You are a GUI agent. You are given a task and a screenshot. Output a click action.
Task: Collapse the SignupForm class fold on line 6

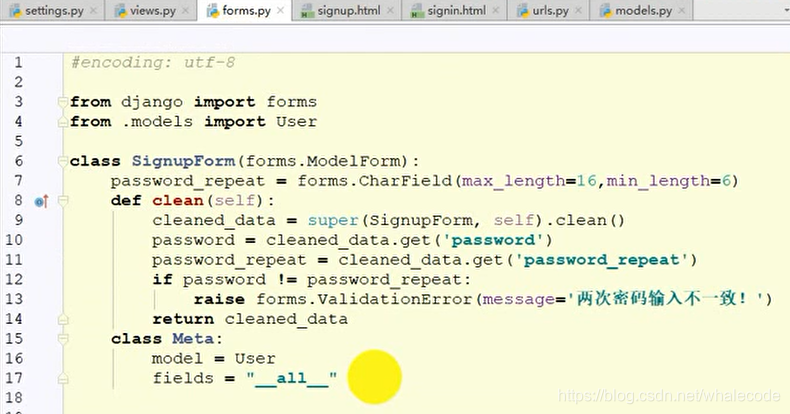(63, 161)
